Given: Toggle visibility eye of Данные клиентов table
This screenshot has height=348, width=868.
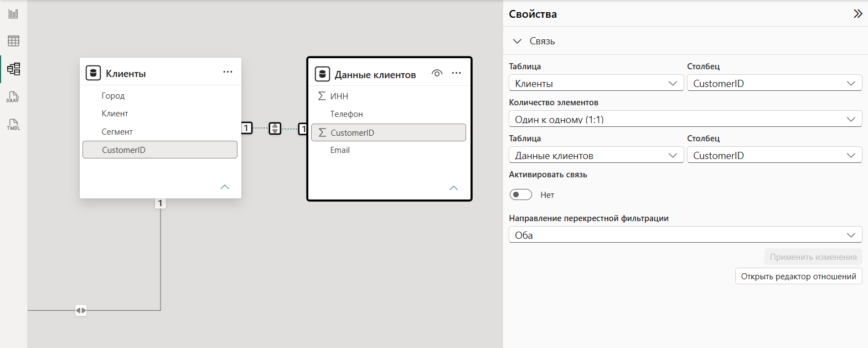Looking at the screenshot, I should coord(437,73).
